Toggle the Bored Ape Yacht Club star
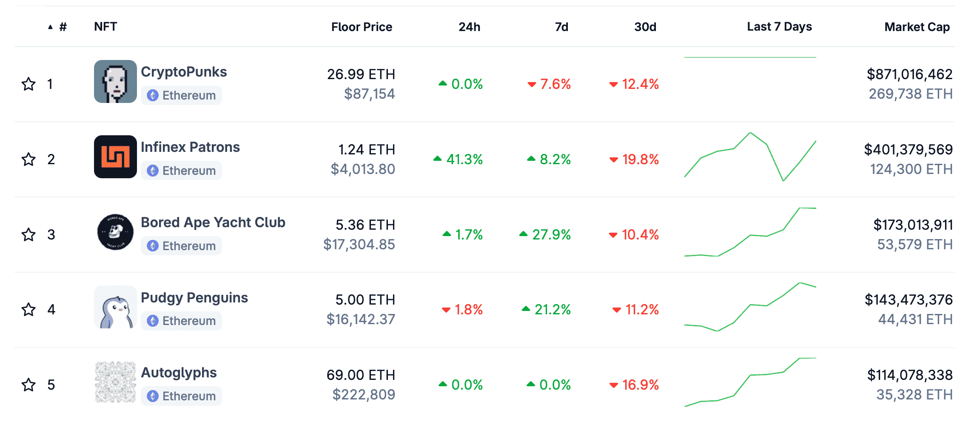The width and height of the screenshot is (980, 422). [28, 234]
